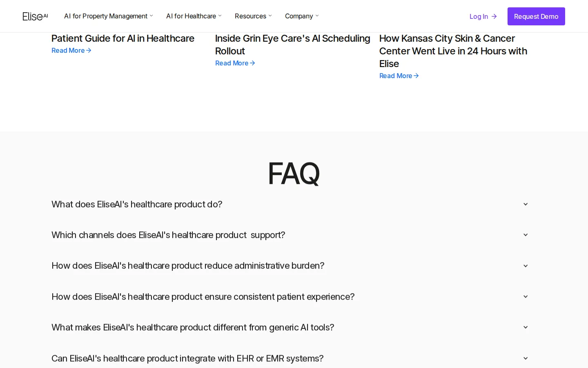Open the AI for Property Management menu
Image resolution: width=588 pixels, height=368 pixels.
(108, 16)
